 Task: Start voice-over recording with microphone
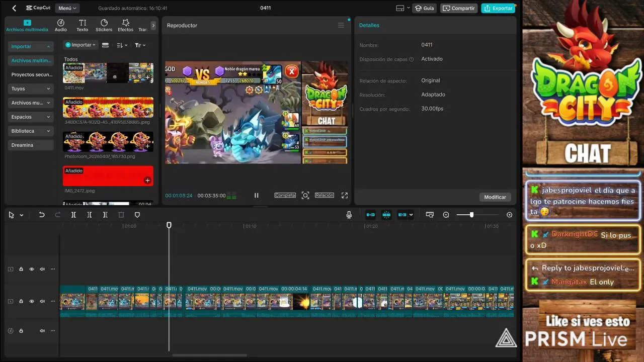pyautogui.click(x=349, y=215)
